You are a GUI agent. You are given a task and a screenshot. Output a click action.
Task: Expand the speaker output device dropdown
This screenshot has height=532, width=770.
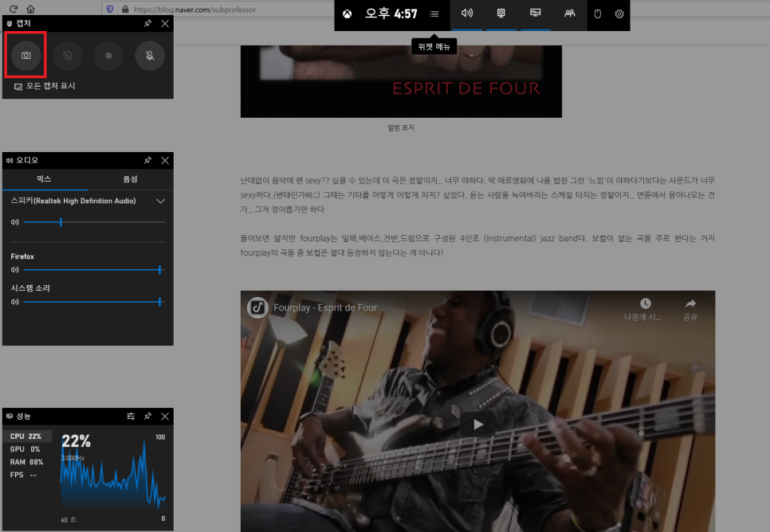point(160,201)
